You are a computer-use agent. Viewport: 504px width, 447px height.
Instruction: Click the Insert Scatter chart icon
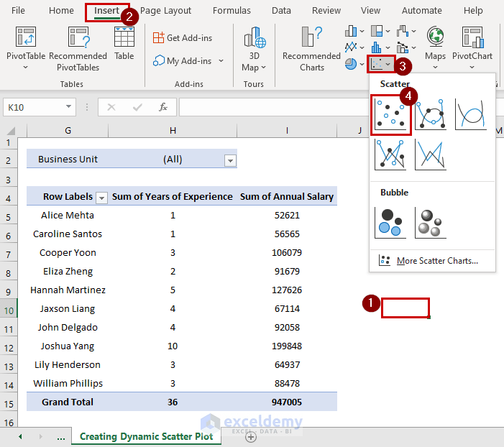[377, 64]
